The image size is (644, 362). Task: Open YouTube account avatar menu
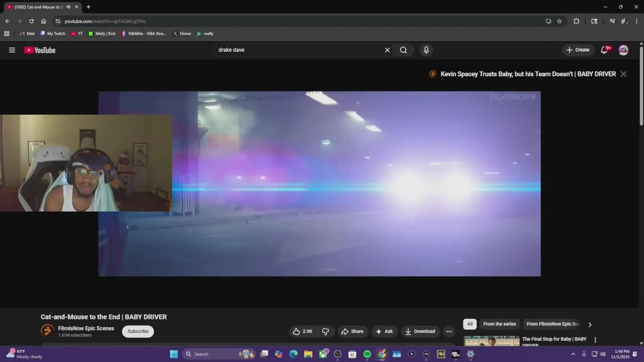pyautogui.click(x=623, y=50)
